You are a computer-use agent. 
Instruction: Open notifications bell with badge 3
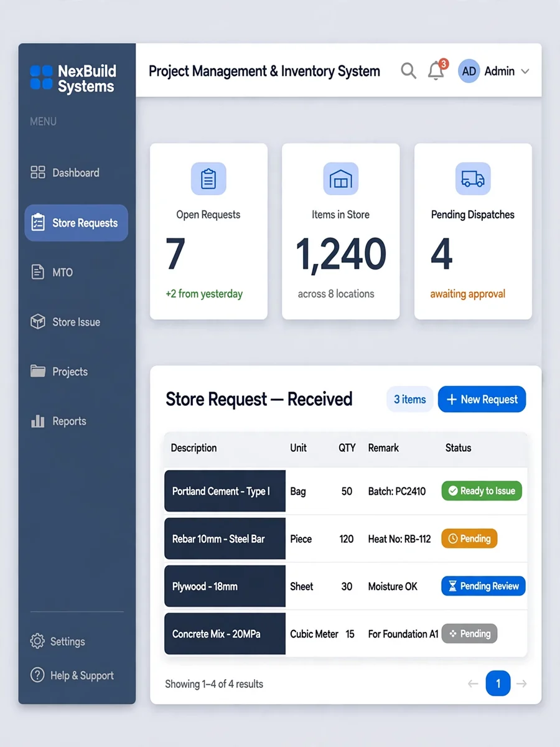[437, 70]
